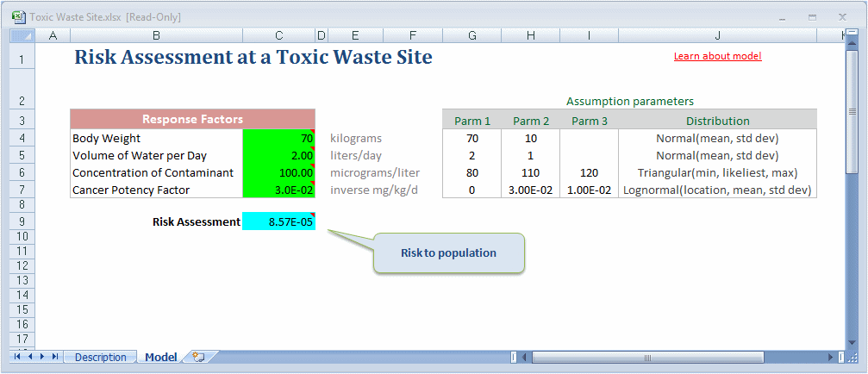Open the Description sheet tab
The width and height of the screenshot is (868, 374).
100,358
